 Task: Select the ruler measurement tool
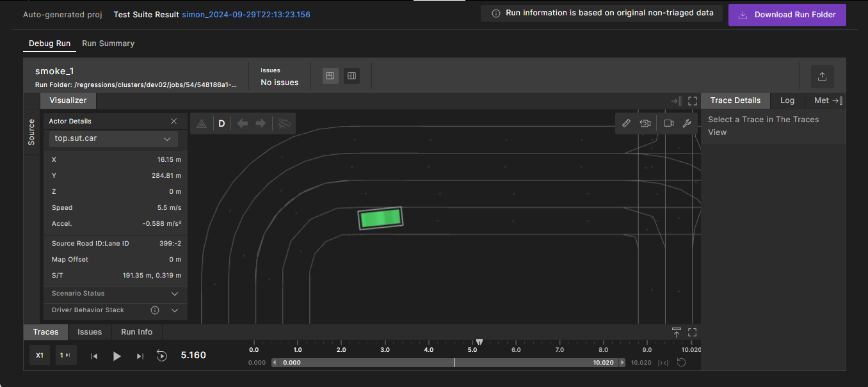pyautogui.click(x=627, y=123)
